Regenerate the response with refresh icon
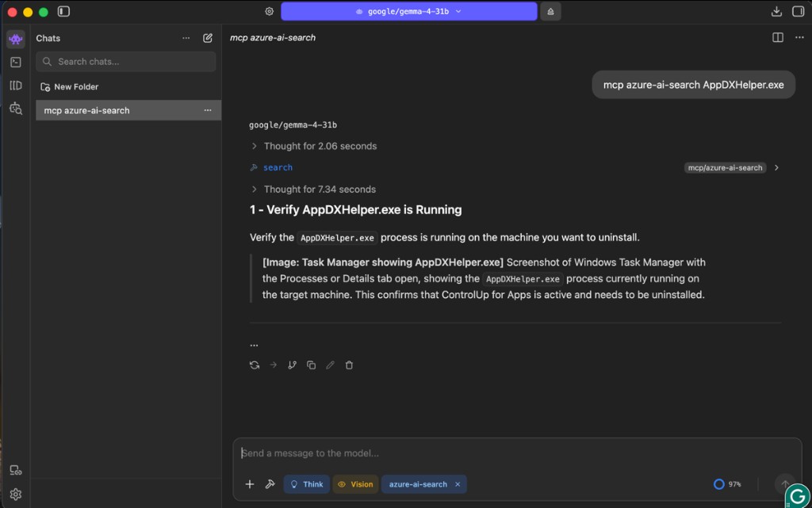This screenshot has width=812, height=508. pyautogui.click(x=255, y=365)
